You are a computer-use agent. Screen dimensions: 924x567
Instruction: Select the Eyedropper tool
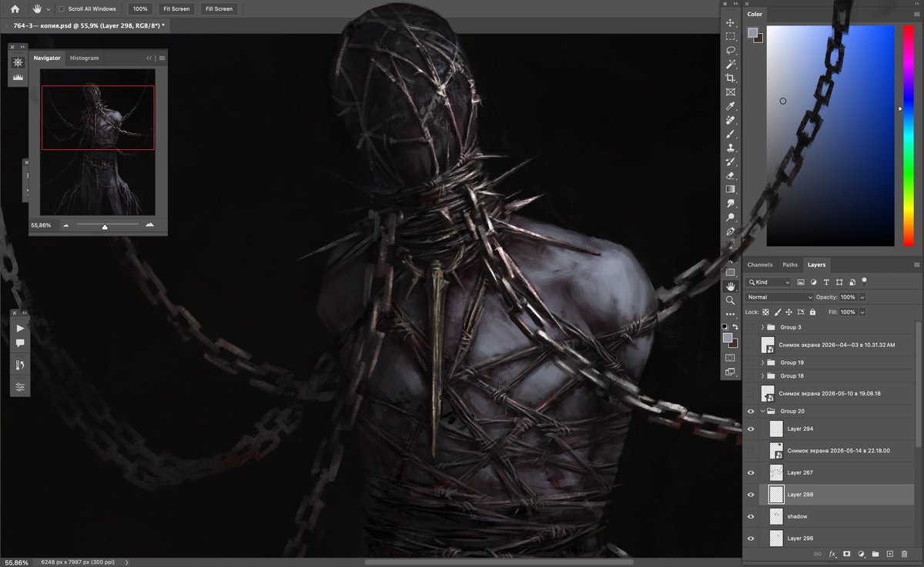pyautogui.click(x=731, y=106)
